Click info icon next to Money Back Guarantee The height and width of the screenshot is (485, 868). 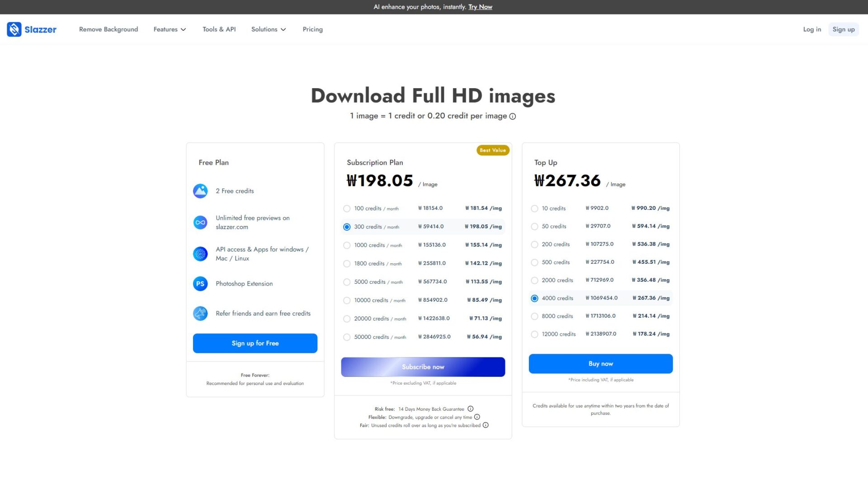coord(470,409)
